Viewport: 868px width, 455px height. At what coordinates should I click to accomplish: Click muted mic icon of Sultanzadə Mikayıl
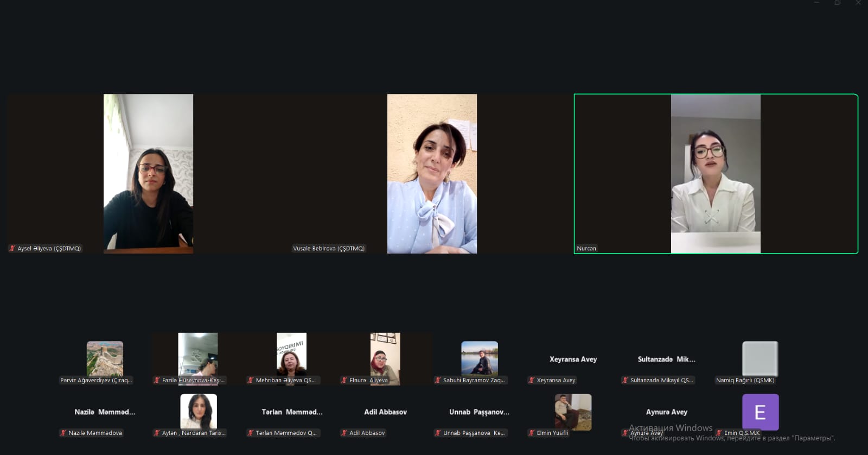click(x=625, y=380)
